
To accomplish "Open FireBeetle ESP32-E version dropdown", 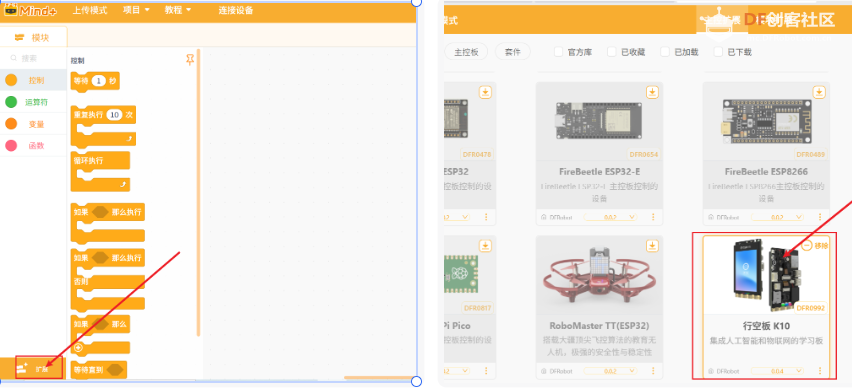I will (610, 217).
